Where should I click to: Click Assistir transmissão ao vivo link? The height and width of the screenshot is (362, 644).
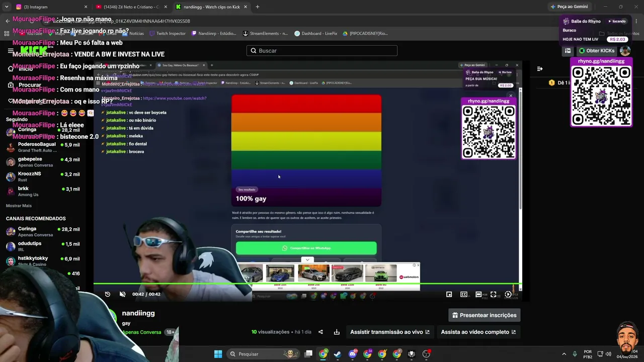(x=390, y=332)
